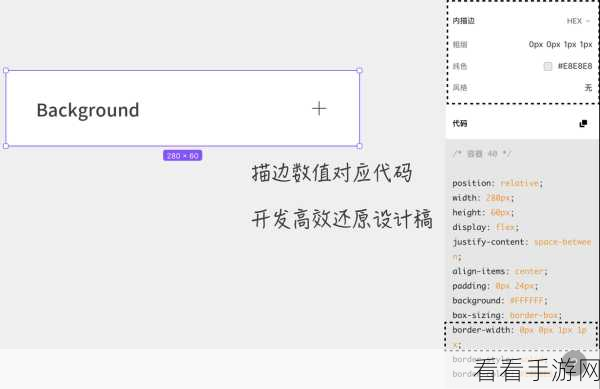The height and width of the screenshot is (389, 600).
Task: Click the top-left resize handle of the frame
Action: (6, 70)
